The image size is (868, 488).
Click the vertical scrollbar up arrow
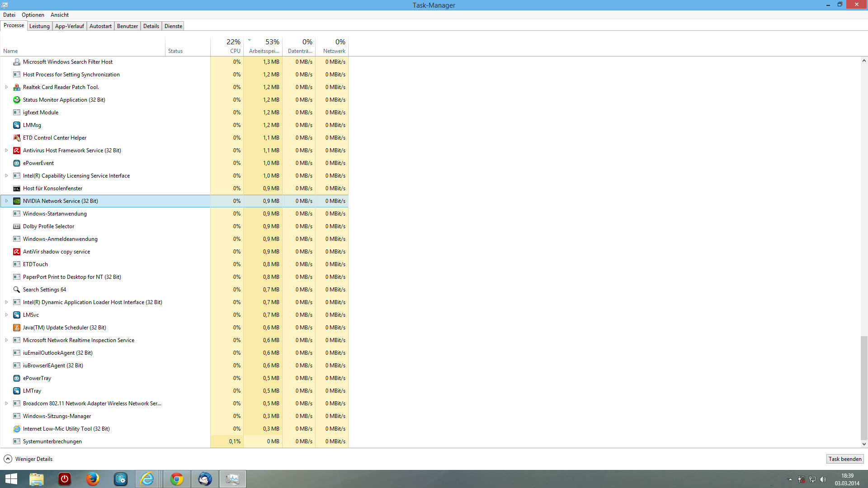[x=863, y=61]
